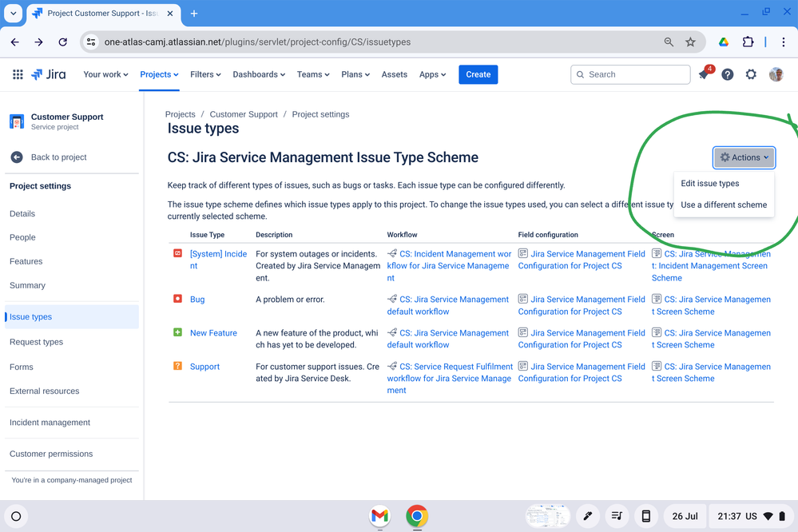Click the Jira logo in the navbar

click(48, 74)
